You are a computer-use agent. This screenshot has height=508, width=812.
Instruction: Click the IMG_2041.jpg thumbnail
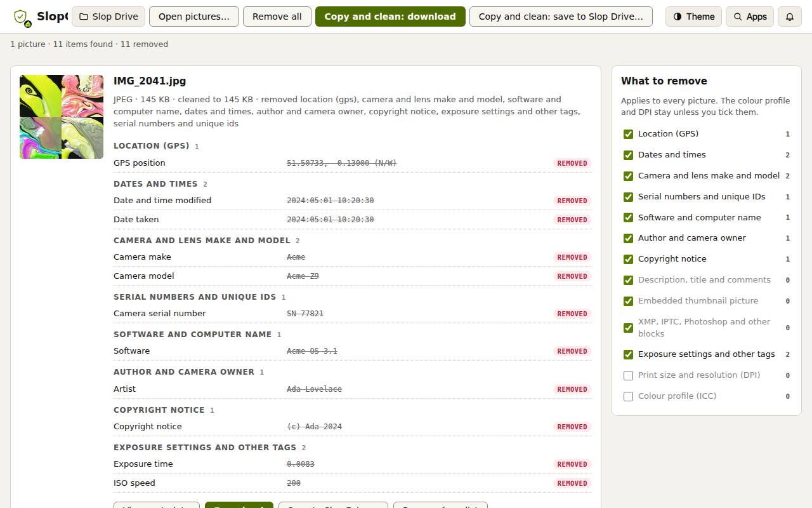pos(62,117)
